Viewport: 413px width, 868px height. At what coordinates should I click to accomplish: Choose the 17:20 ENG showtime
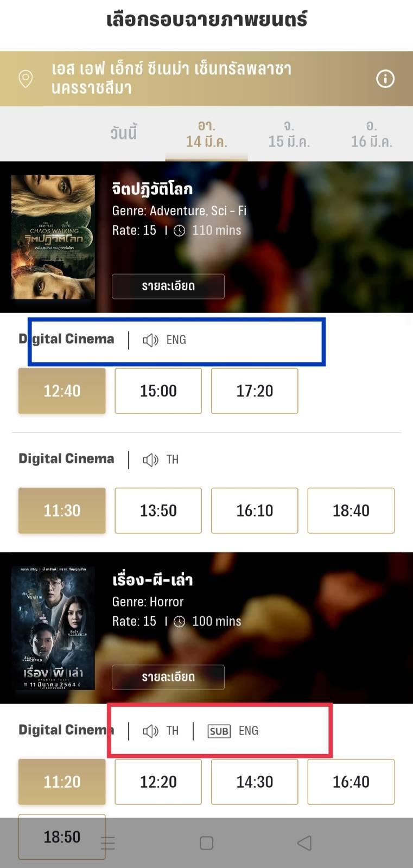coord(255,391)
